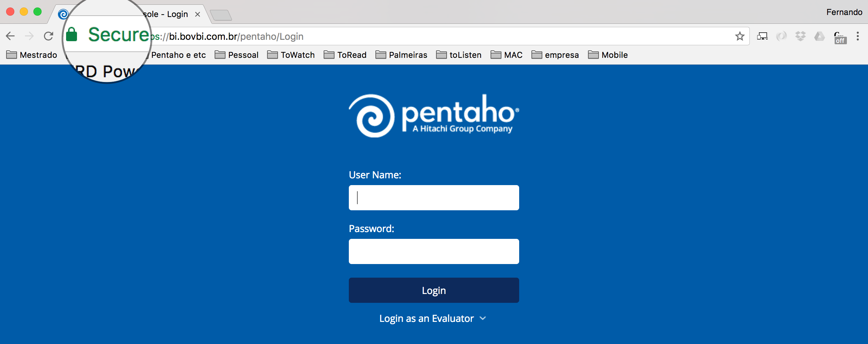Image resolution: width=868 pixels, height=344 pixels.
Task: Open the Google Drive extension icon
Action: pyautogui.click(x=820, y=36)
